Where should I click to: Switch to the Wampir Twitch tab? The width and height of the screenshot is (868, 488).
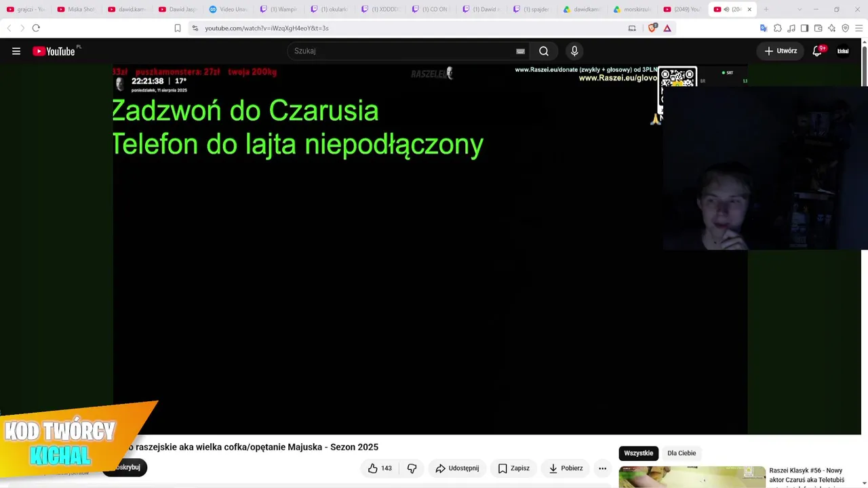click(279, 9)
